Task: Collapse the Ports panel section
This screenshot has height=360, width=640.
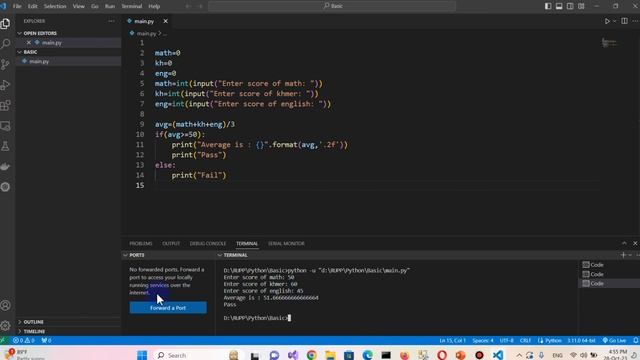Action: (125, 255)
